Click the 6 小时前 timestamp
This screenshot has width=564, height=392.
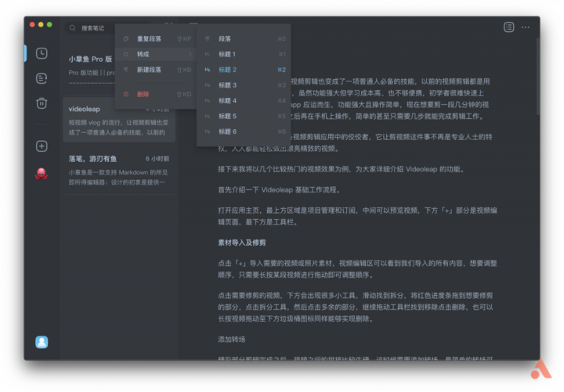[157, 159]
